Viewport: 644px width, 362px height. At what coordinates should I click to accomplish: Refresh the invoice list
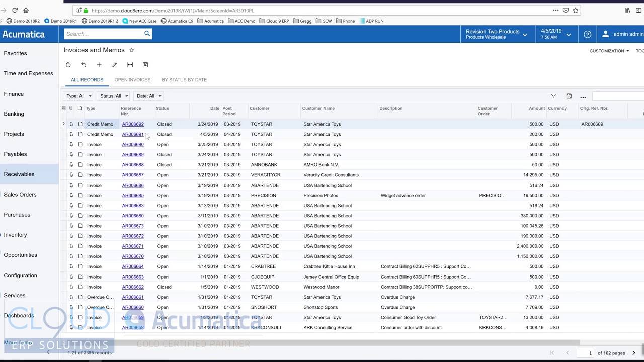tap(68, 65)
